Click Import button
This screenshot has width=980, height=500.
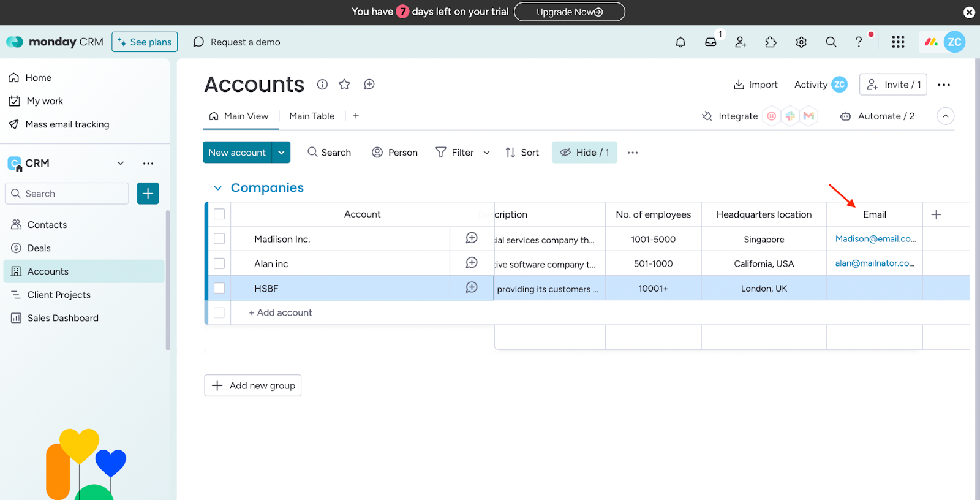(756, 85)
